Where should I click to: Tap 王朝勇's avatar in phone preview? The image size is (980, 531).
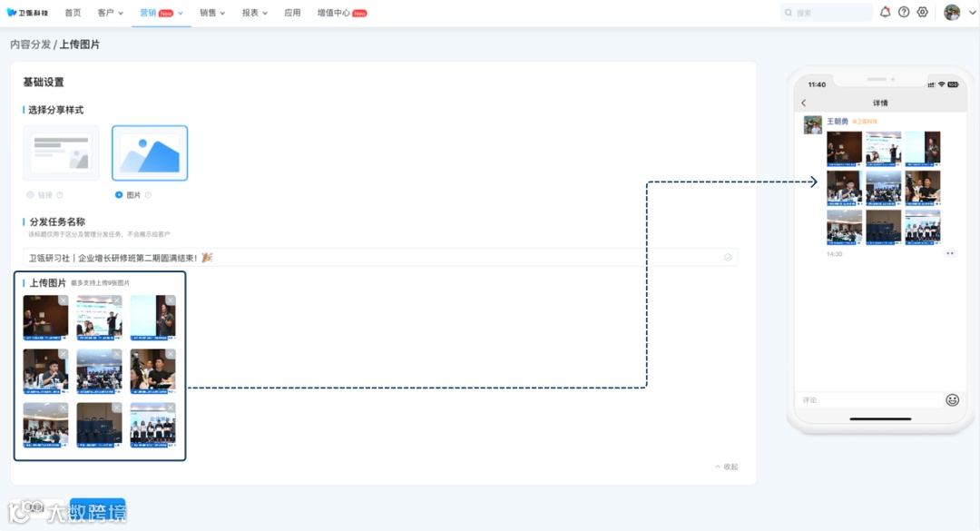(x=812, y=124)
